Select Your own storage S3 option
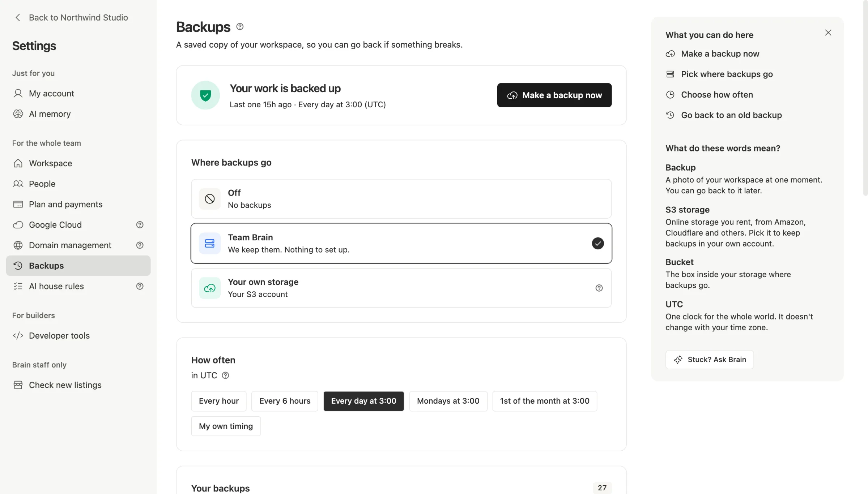The image size is (868, 494). pos(401,288)
